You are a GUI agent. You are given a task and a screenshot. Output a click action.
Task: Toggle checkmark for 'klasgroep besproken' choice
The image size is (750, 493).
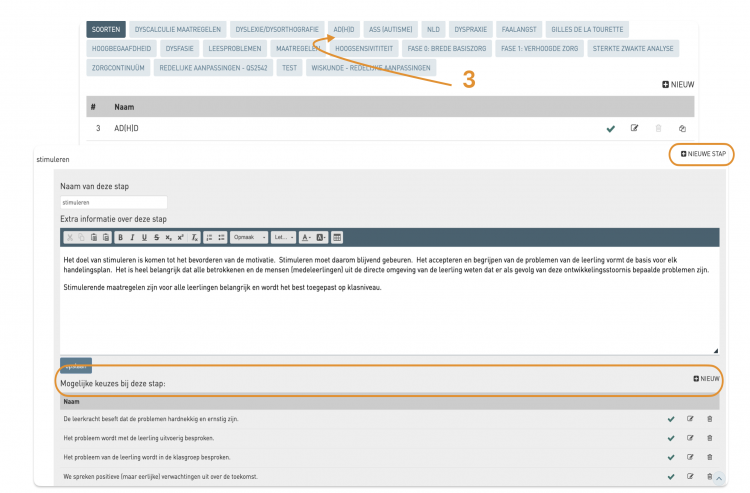[x=671, y=457]
